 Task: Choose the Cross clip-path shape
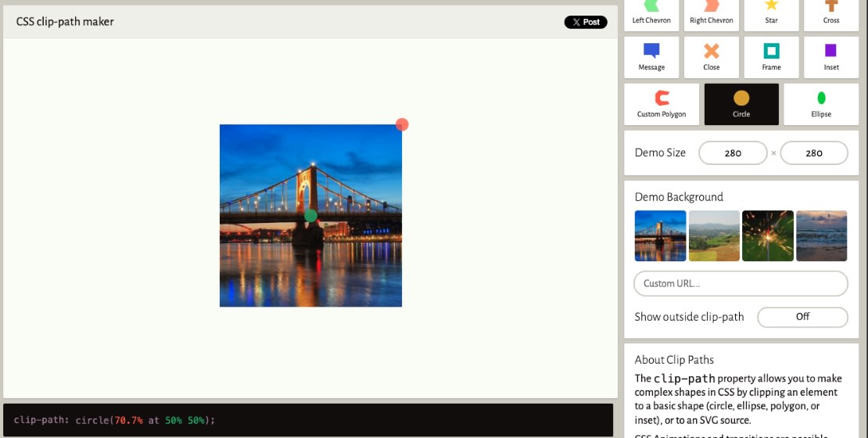click(831, 14)
